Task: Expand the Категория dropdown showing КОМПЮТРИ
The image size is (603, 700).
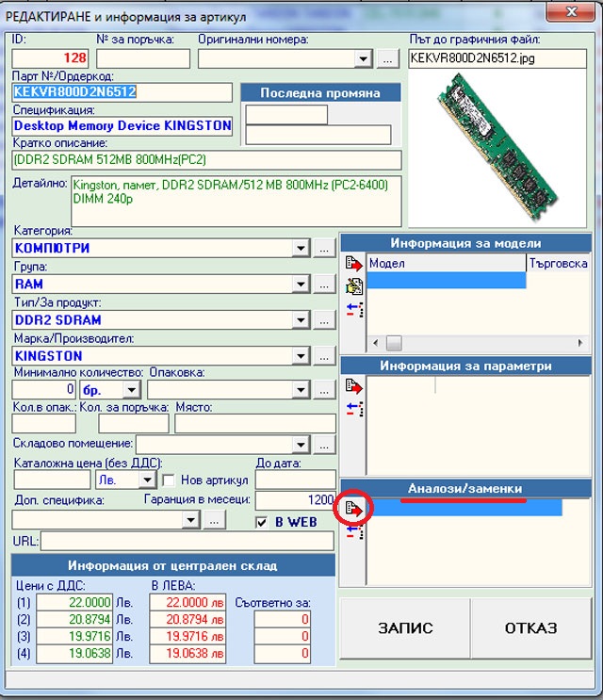Action: tap(301, 248)
